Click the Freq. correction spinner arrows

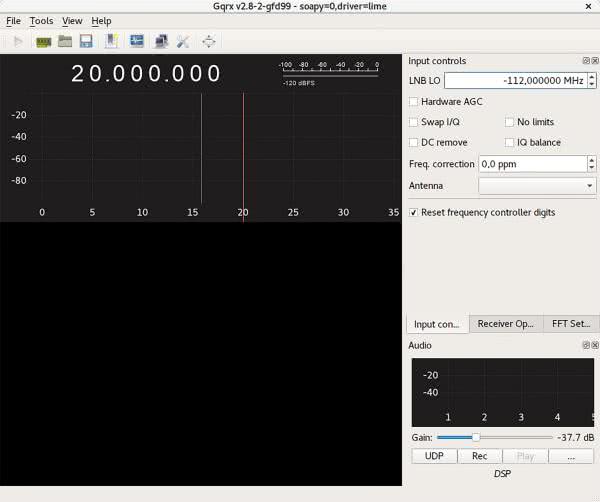click(591, 164)
